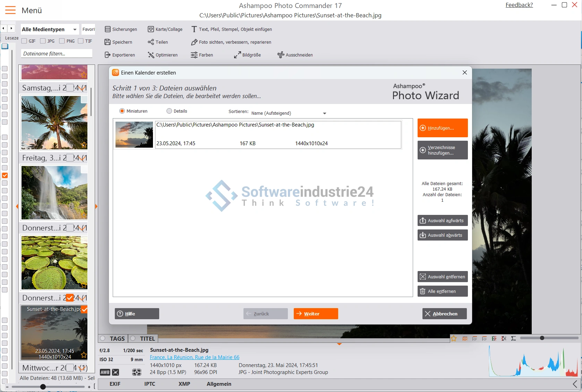Open the France, La Réunion location link

[195, 357]
